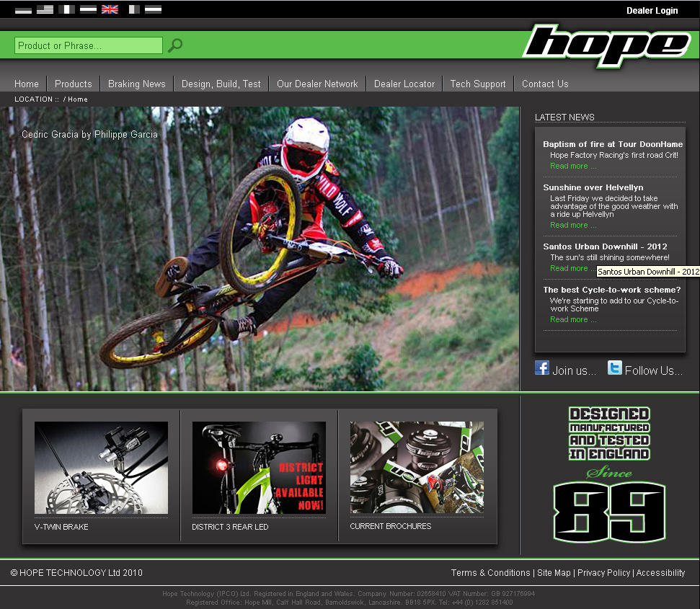
Task: Select 'Design, Build, Test' in the navigation
Action: coord(221,84)
